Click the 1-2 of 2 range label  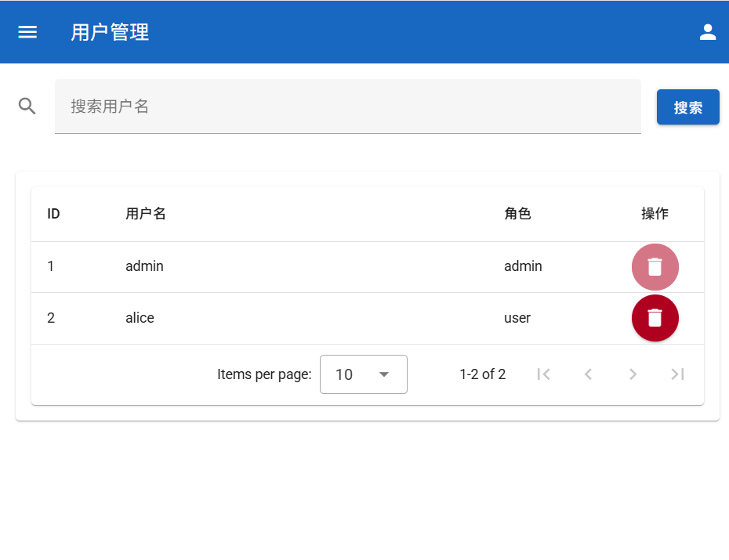(483, 374)
